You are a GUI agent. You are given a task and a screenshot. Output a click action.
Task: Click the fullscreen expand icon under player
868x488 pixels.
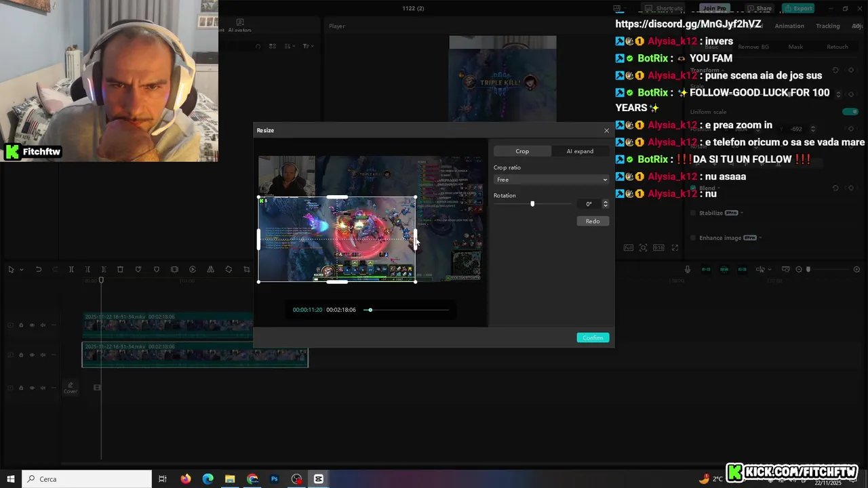point(675,248)
